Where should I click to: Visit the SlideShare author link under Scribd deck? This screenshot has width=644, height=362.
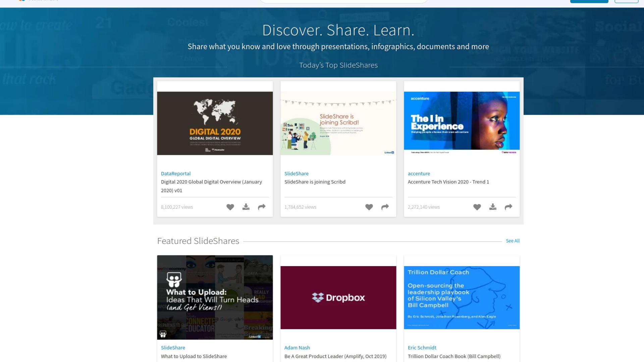pos(297,174)
